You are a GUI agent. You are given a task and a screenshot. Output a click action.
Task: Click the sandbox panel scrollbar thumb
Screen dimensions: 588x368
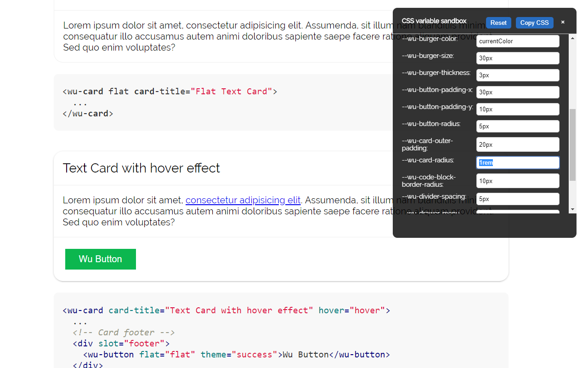tap(572, 145)
